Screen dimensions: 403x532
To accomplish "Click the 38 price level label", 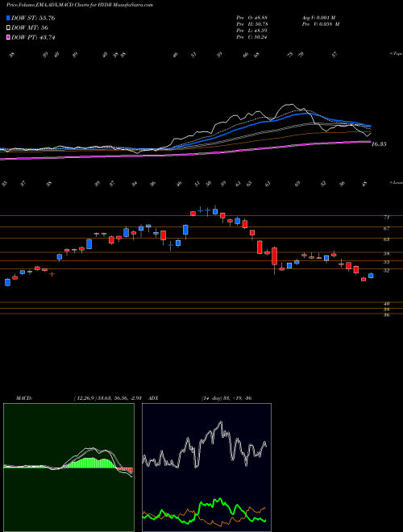I will (x=386, y=310).
